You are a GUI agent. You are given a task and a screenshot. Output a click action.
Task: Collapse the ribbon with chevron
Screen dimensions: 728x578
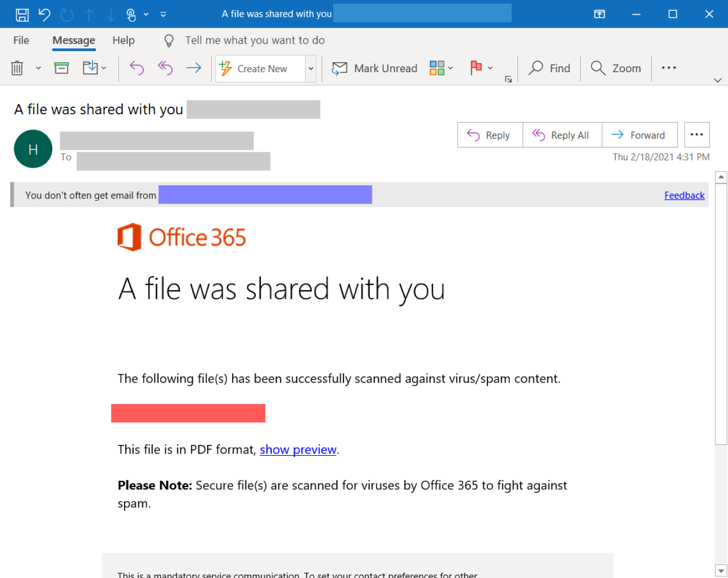point(718,81)
